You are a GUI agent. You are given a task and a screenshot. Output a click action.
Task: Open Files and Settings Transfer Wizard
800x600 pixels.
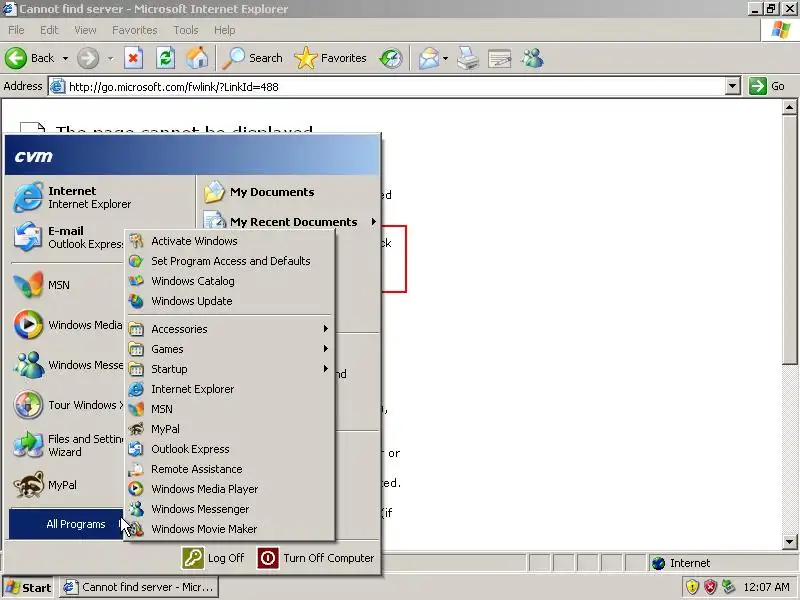[68, 445]
